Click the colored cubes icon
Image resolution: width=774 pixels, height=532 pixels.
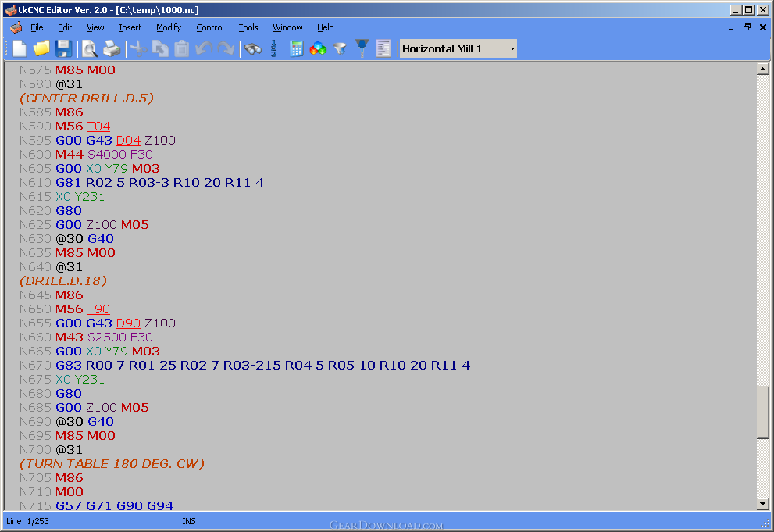[x=318, y=48]
